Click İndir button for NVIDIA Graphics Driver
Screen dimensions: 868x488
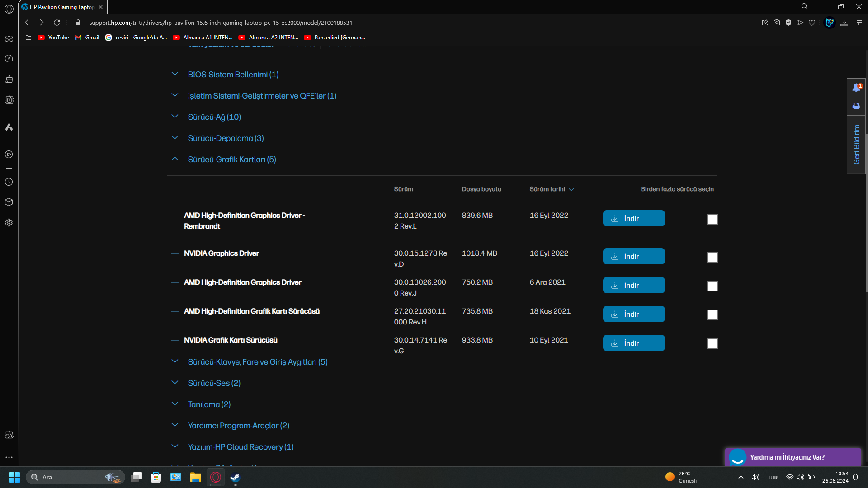pyautogui.click(x=633, y=256)
